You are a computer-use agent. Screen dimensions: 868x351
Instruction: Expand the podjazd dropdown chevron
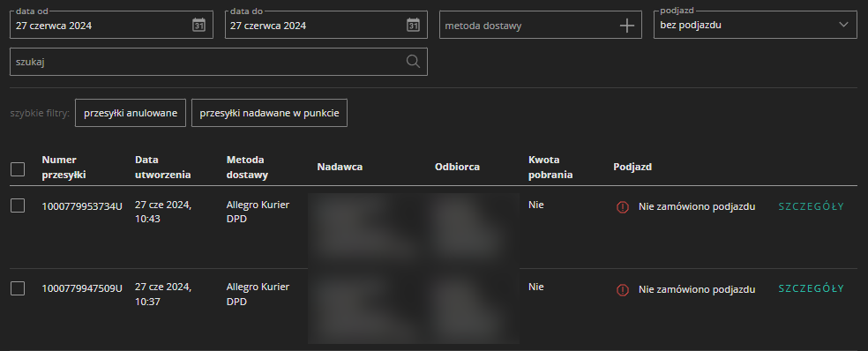(843, 25)
